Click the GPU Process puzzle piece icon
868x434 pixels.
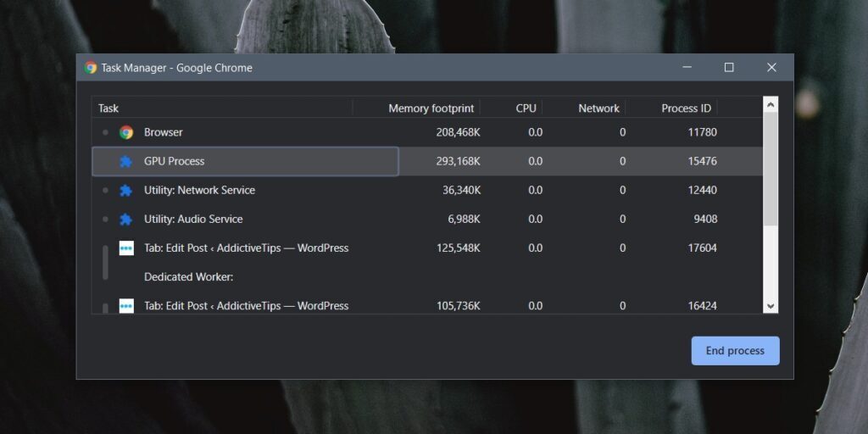[126, 161]
